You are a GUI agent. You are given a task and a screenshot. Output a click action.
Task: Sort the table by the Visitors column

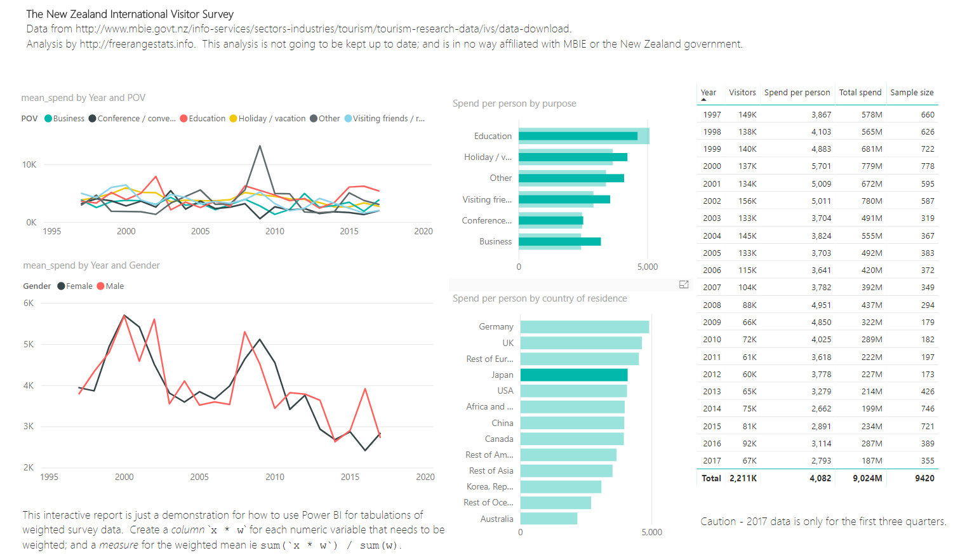coord(742,92)
